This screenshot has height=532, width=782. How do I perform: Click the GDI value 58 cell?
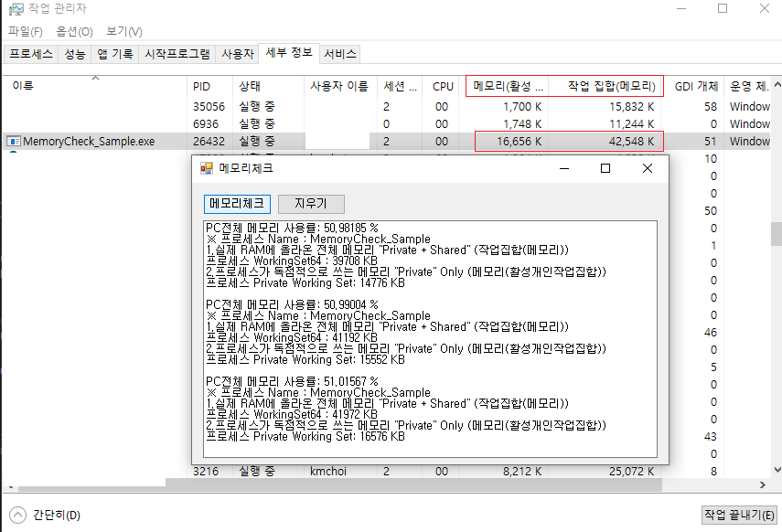711,107
